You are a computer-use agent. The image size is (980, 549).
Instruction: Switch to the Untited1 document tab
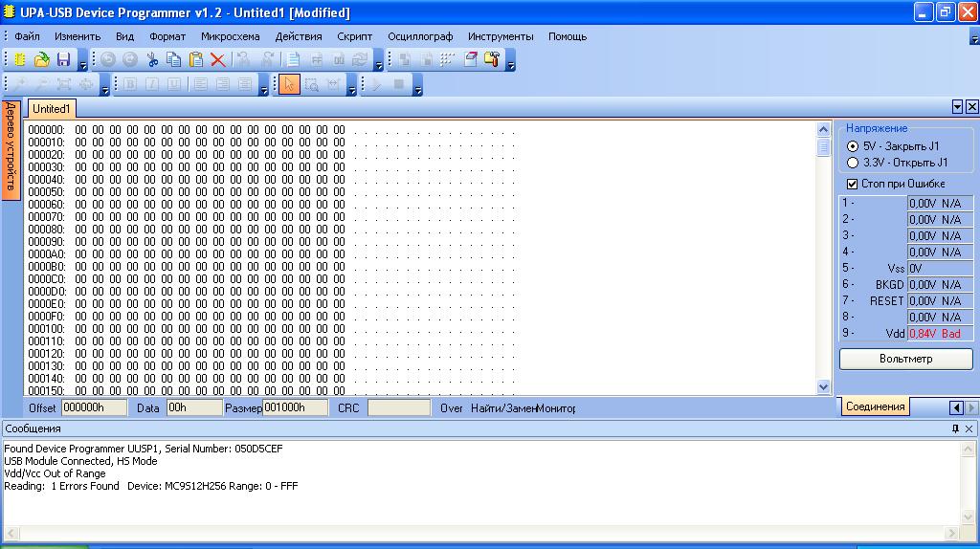click(x=52, y=109)
